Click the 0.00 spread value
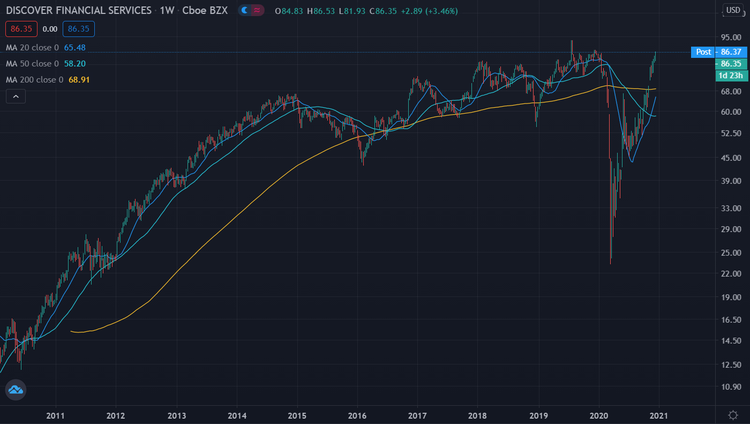This screenshot has height=424, width=750. [50, 29]
